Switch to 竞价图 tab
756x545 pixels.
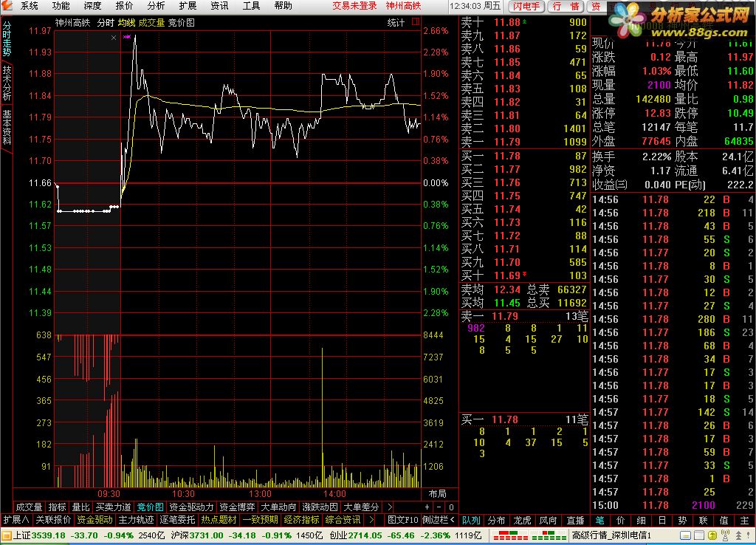[x=151, y=507]
